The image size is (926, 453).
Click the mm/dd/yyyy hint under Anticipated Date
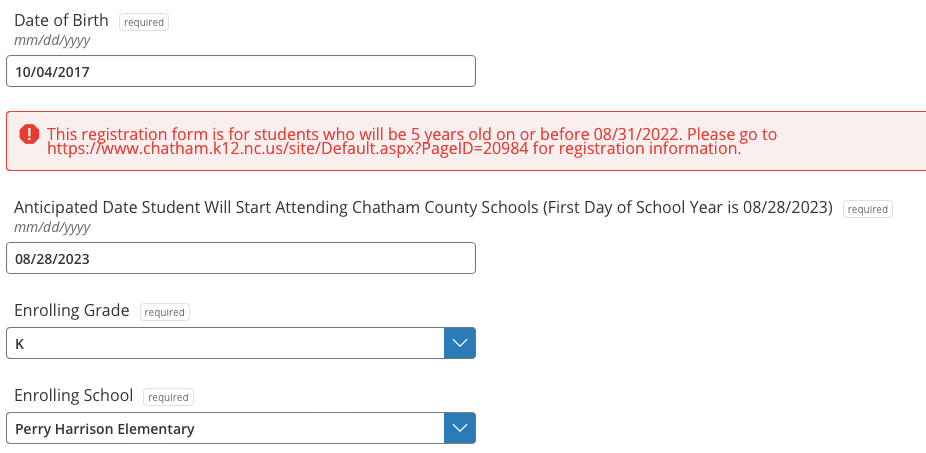coord(52,227)
